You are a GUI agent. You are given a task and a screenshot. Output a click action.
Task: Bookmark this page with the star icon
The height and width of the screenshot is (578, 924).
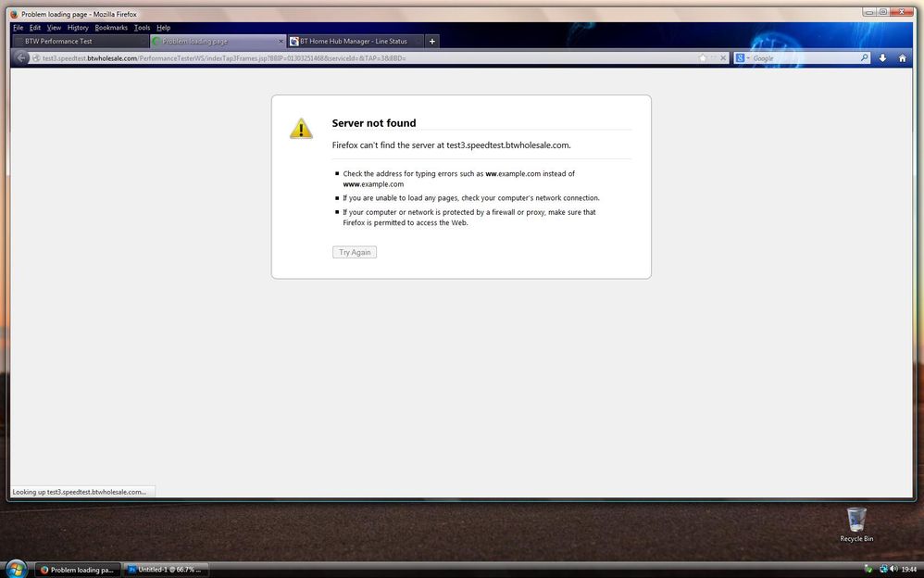(x=703, y=57)
